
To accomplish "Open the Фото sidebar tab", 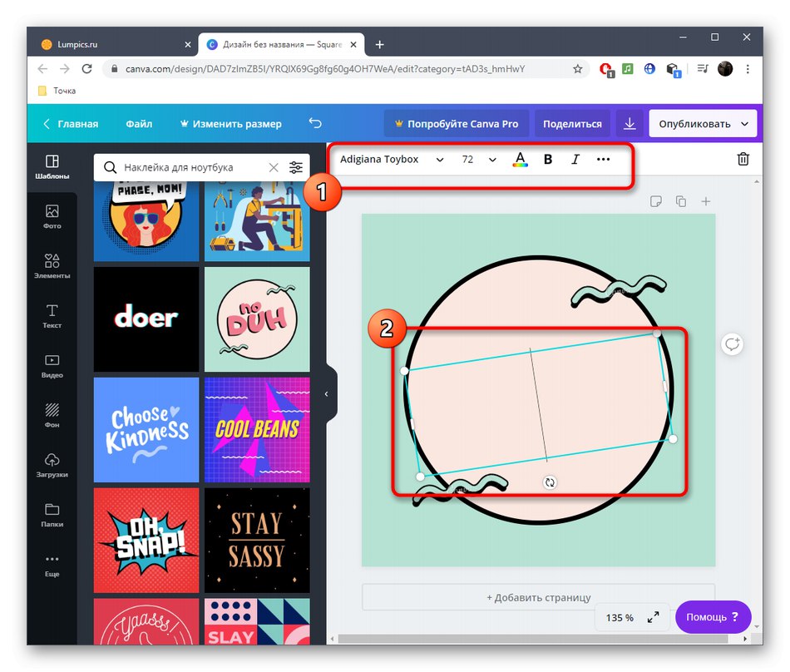I will click(x=52, y=216).
